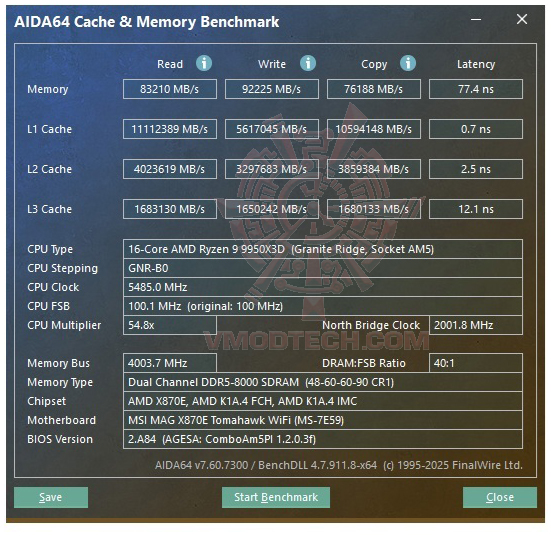
Task: Click the Memory Type label
Action: (x=60, y=382)
